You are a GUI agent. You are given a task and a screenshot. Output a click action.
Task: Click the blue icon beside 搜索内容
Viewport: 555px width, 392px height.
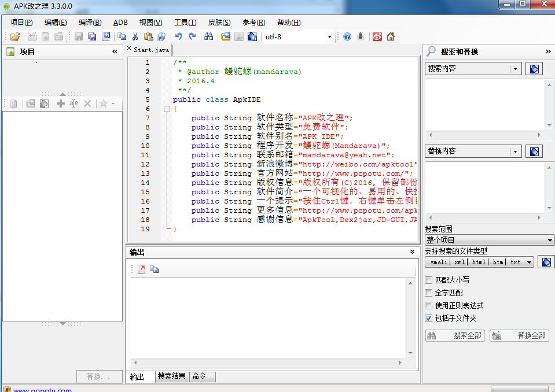point(534,69)
